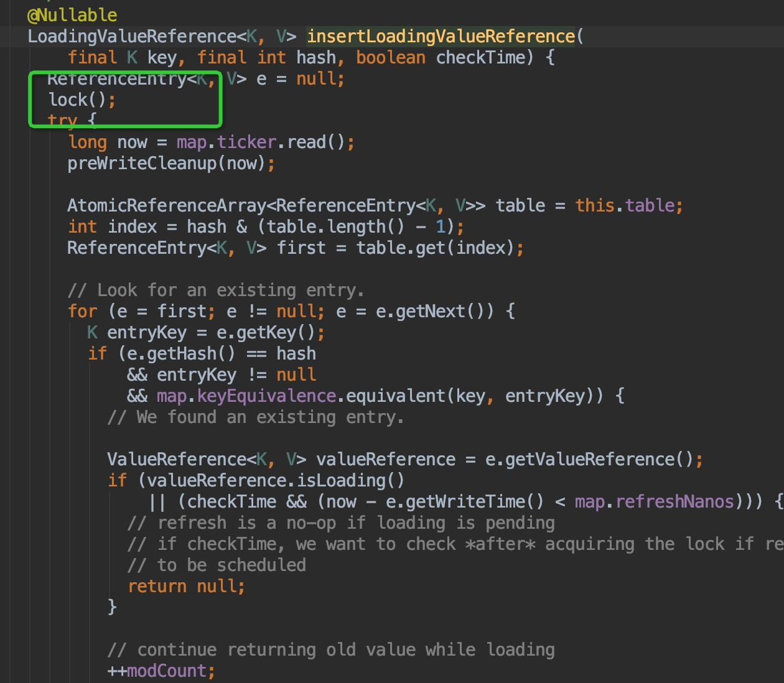Viewport: 784px width, 683px height.
Task: Click e.getHash() in the if condition
Action: point(182,353)
